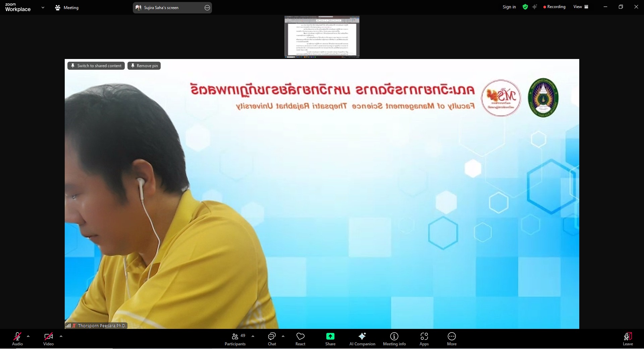
Task: Switch to shared content
Action: (x=96, y=66)
